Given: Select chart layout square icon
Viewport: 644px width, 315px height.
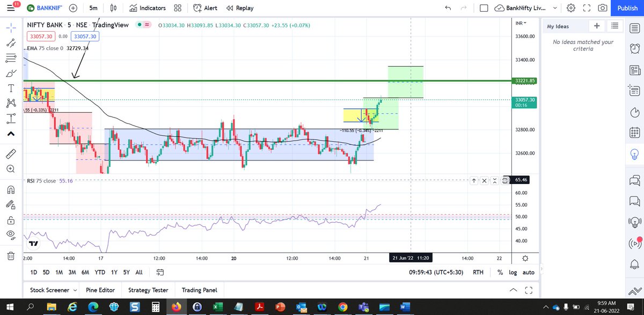Looking at the screenshot, I should pyautogui.click(x=484, y=8).
